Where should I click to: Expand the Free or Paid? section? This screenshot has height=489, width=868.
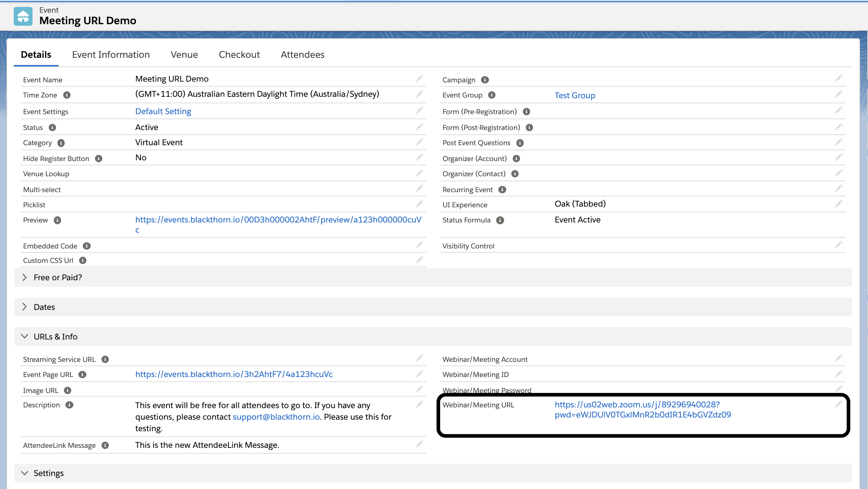click(x=433, y=277)
